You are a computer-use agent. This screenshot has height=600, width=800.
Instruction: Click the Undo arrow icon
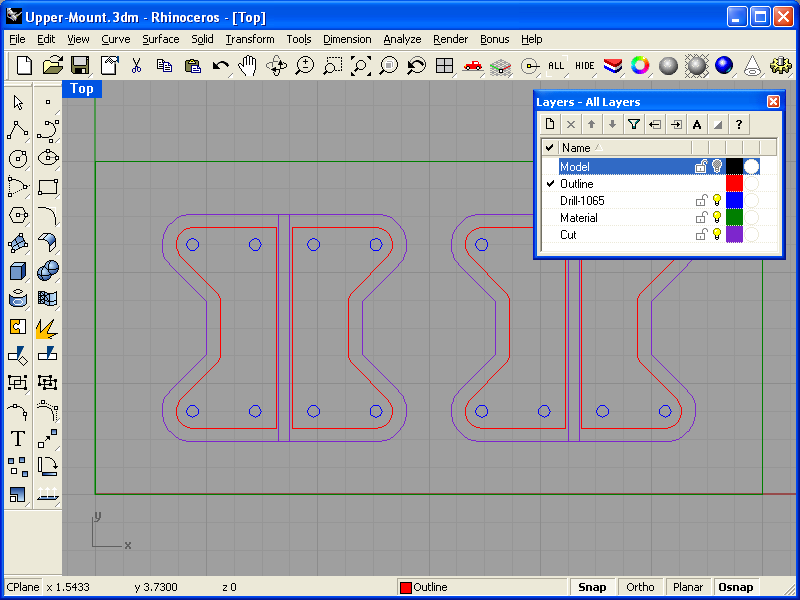point(220,66)
